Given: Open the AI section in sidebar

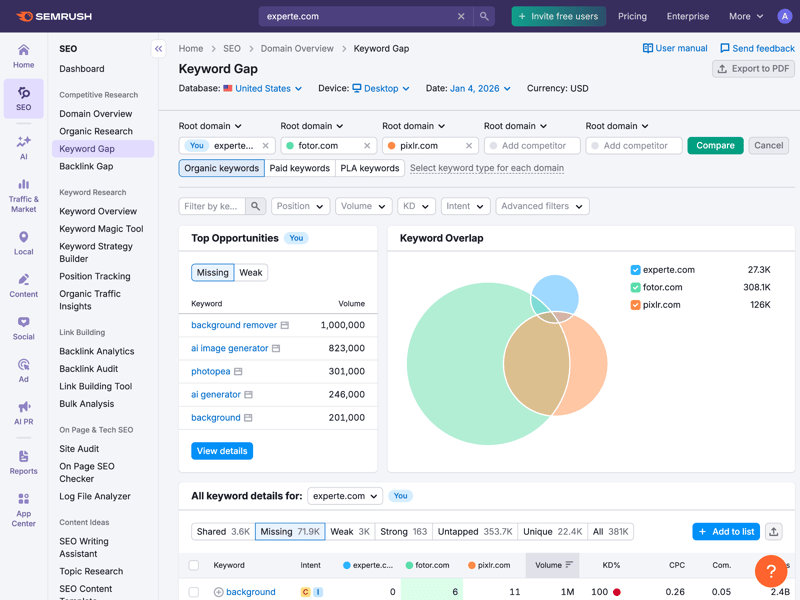Looking at the screenshot, I should pos(23,147).
